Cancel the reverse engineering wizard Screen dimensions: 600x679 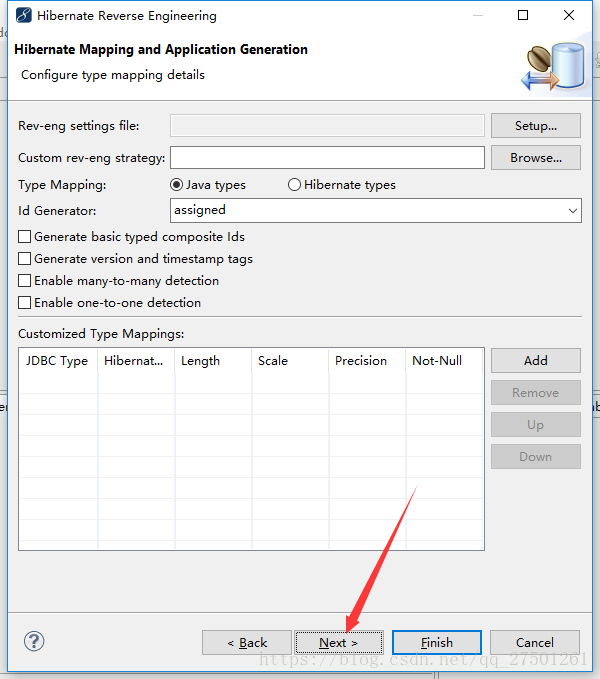[535, 643]
